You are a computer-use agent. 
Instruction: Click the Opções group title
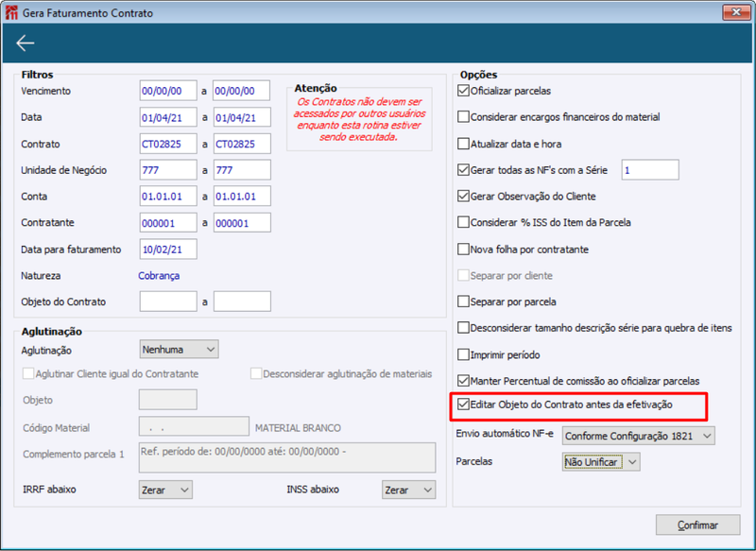(x=478, y=75)
